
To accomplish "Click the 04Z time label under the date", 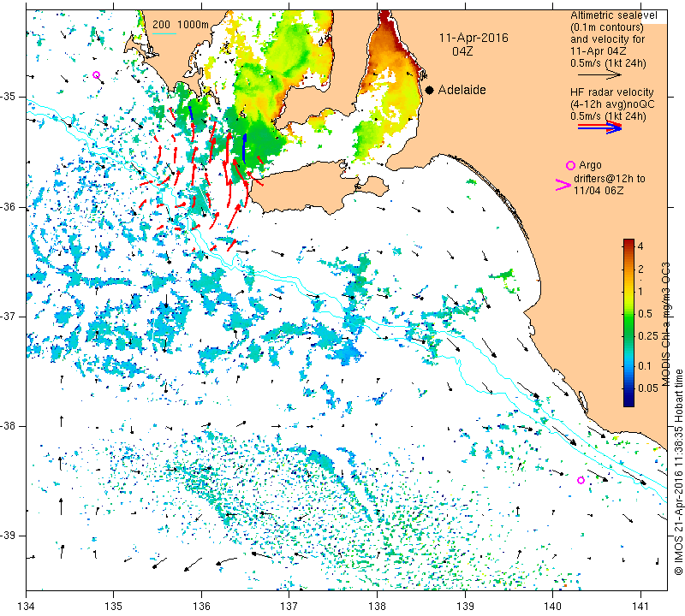I will [x=462, y=51].
